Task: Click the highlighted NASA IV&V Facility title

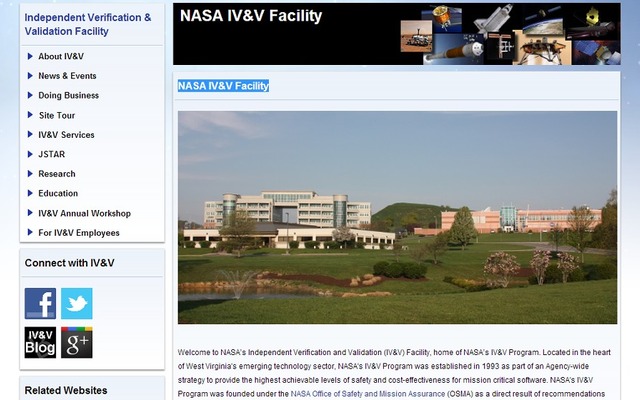Action: pyautogui.click(x=223, y=86)
